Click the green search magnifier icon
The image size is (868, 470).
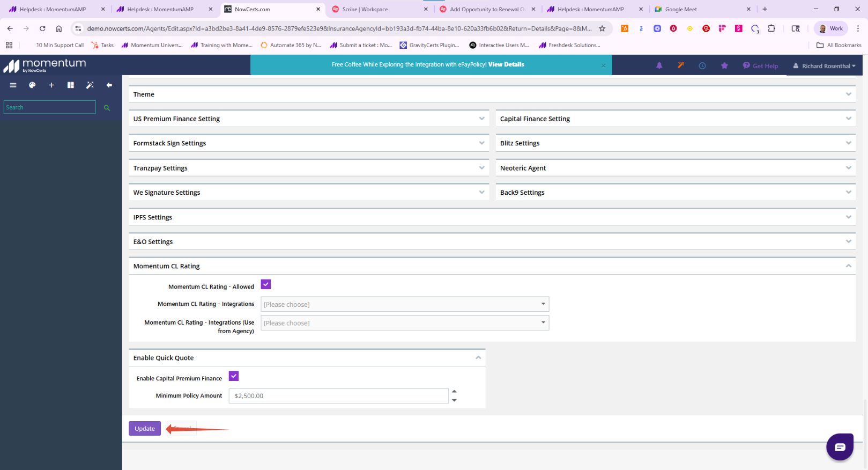tap(107, 108)
